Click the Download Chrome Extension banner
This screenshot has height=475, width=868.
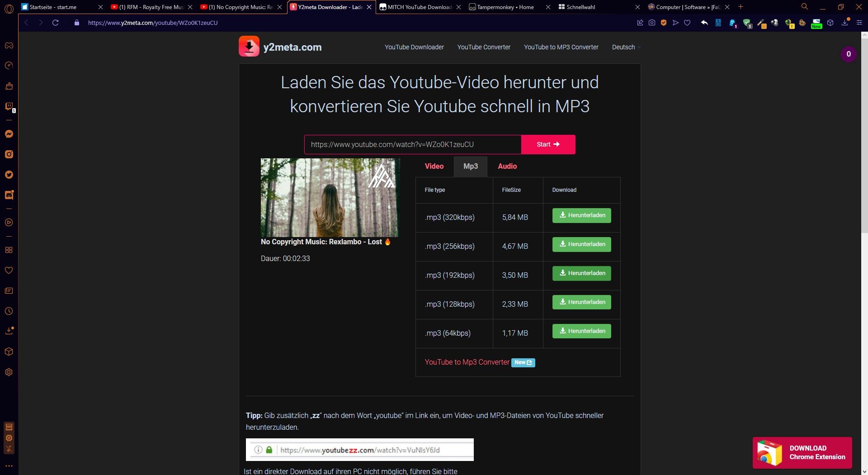(x=802, y=452)
